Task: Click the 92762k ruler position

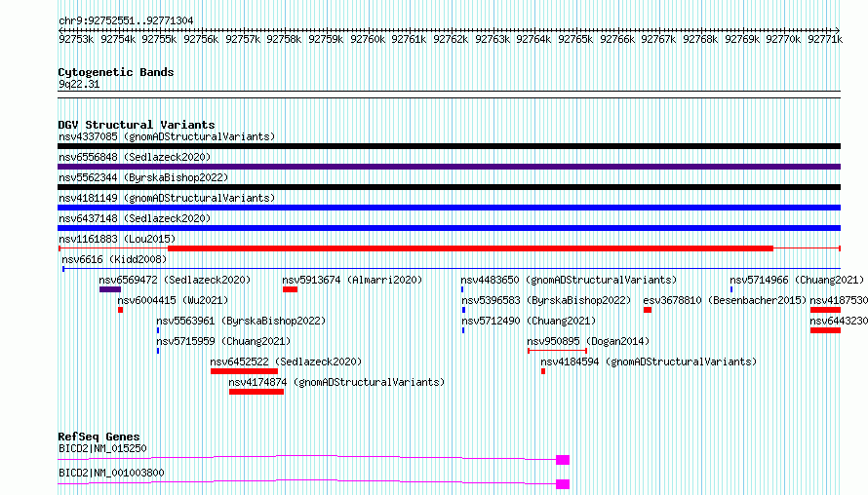Action: coord(451,39)
